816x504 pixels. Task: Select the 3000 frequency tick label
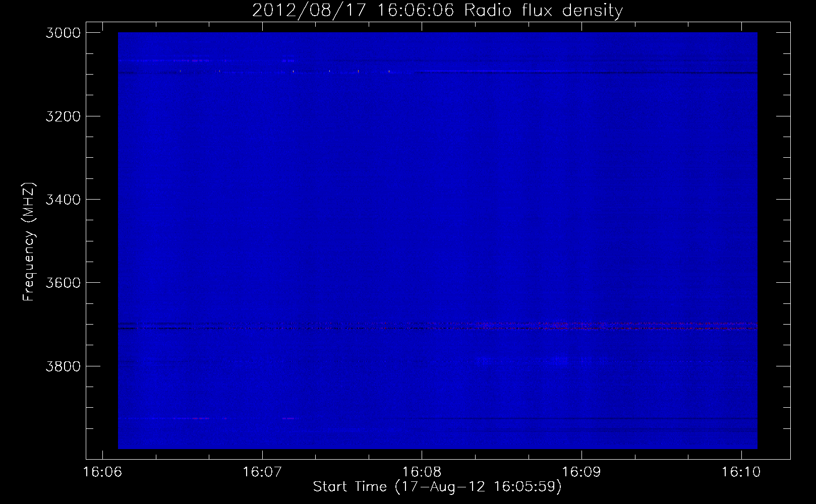coord(63,33)
